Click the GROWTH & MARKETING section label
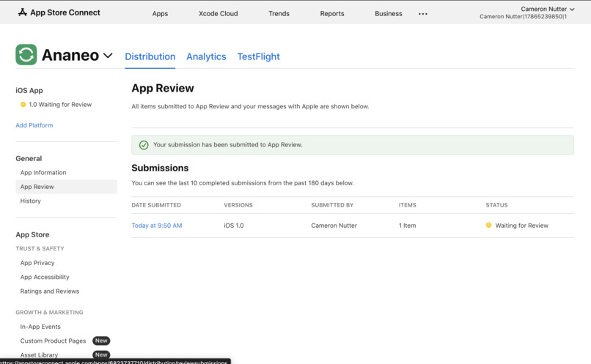591x364 pixels. click(x=49, y=313)
